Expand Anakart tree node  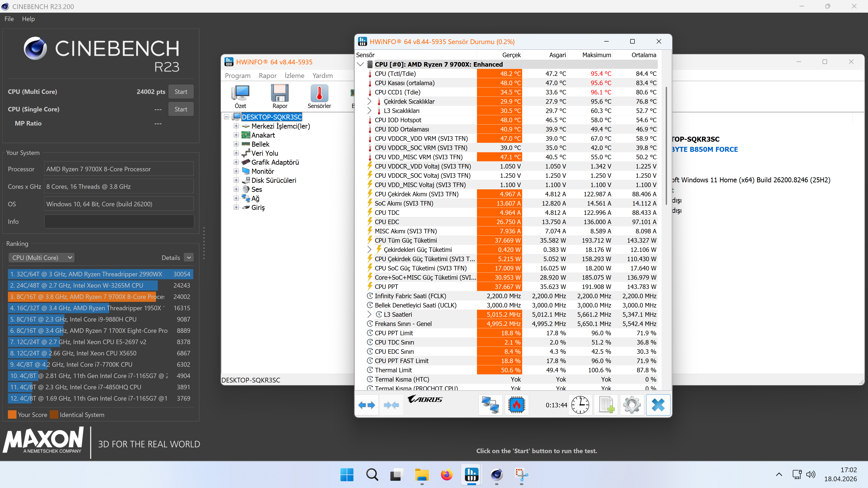236,135
